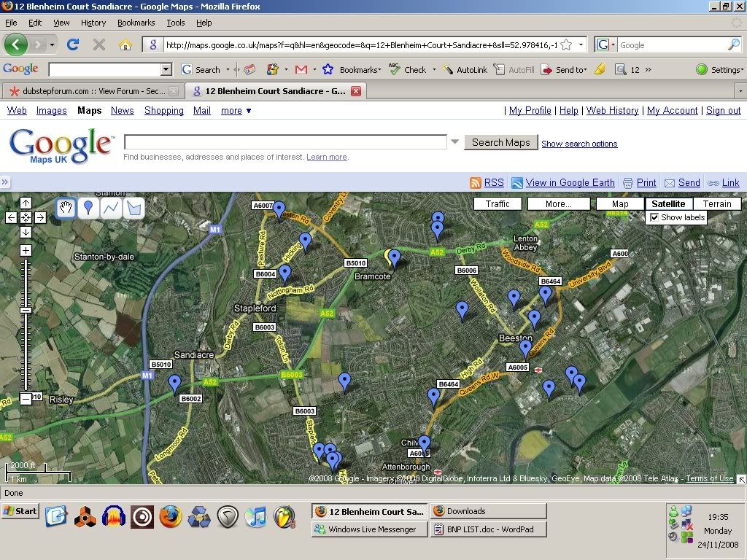This screenshot has height=560, width=747.
Task: Pan map down with arrow button
Action: (26, 232)
